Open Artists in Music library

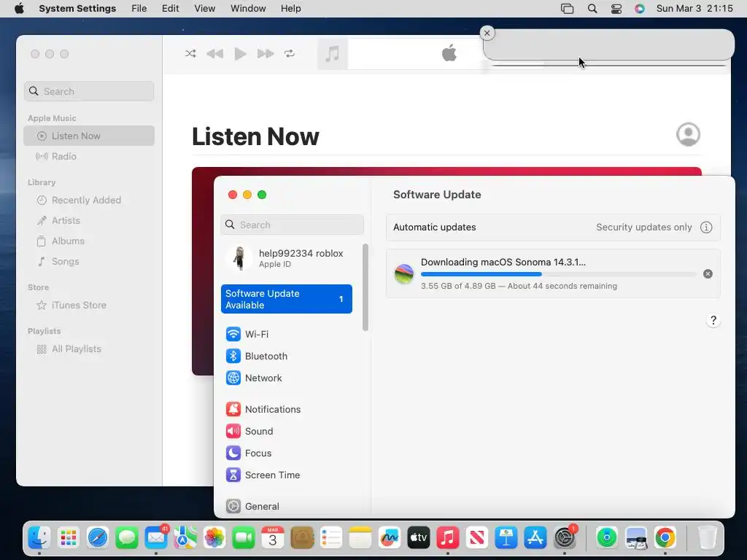click(x=89, y=220)
